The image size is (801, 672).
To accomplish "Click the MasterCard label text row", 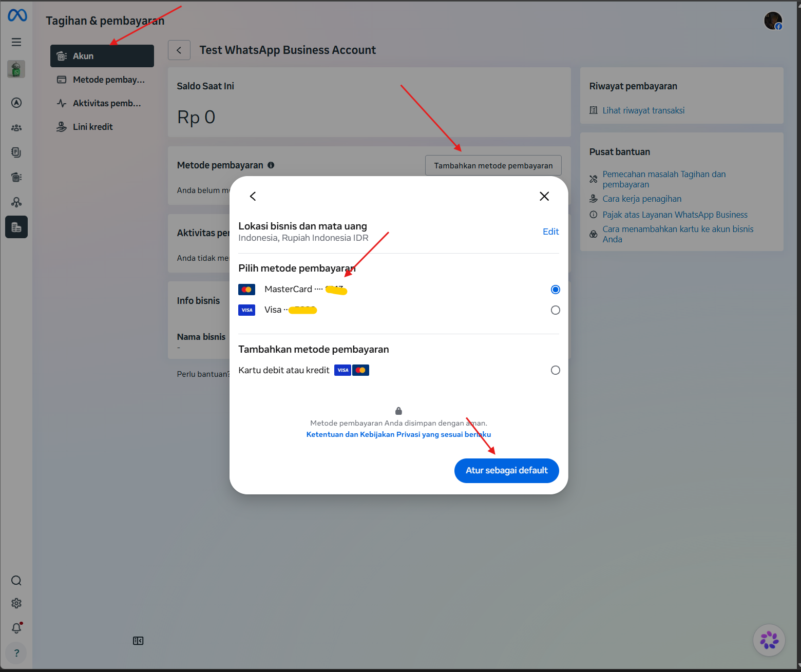I will click(306, 290).
